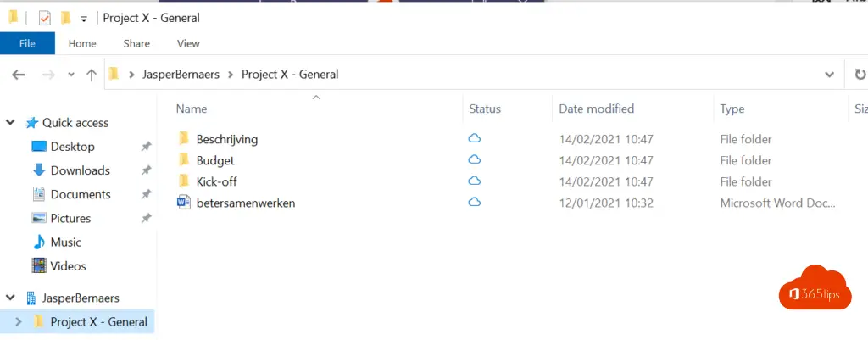Click the cloud status icon for Beschrijving
The width and height of the screenshot is (868, 340).
pyautogui.click(x=475, y=139)
